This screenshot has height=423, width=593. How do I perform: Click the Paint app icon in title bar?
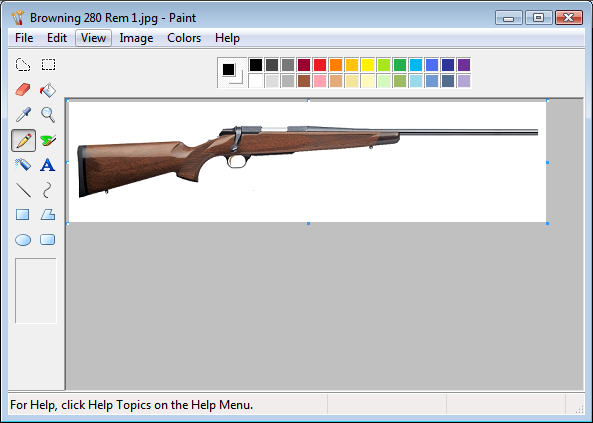click(18, 18)
